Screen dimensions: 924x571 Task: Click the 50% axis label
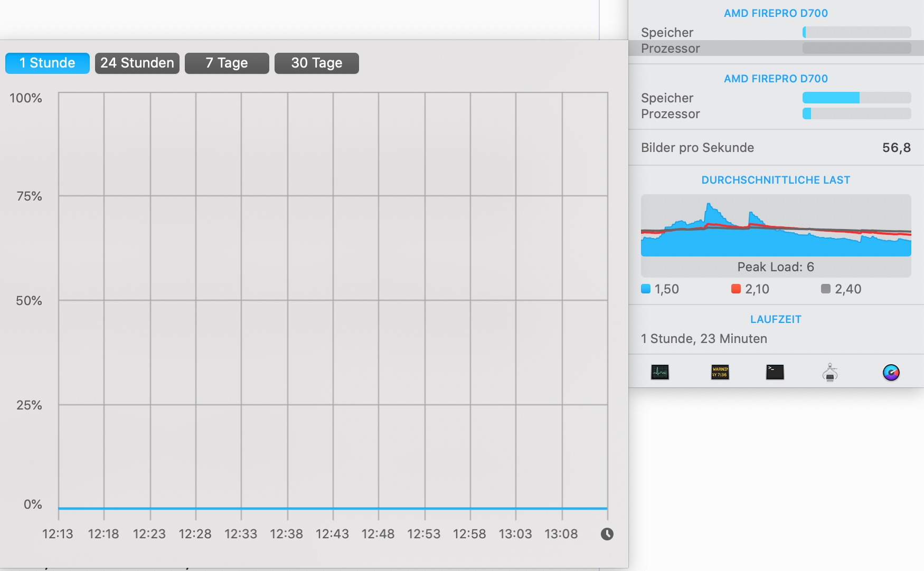(29, 301)
